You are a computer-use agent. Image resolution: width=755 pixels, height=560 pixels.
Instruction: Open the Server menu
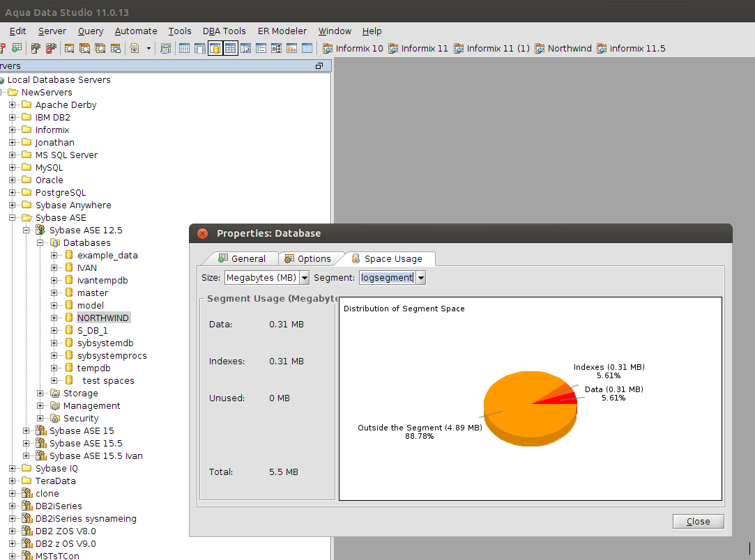click(52, 31)
